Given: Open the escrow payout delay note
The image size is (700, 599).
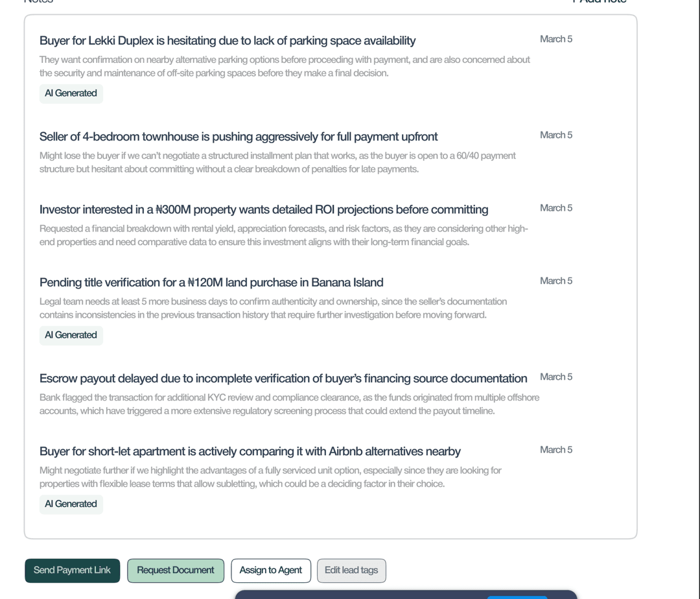Looking at the screenshot, I should 283,378.
